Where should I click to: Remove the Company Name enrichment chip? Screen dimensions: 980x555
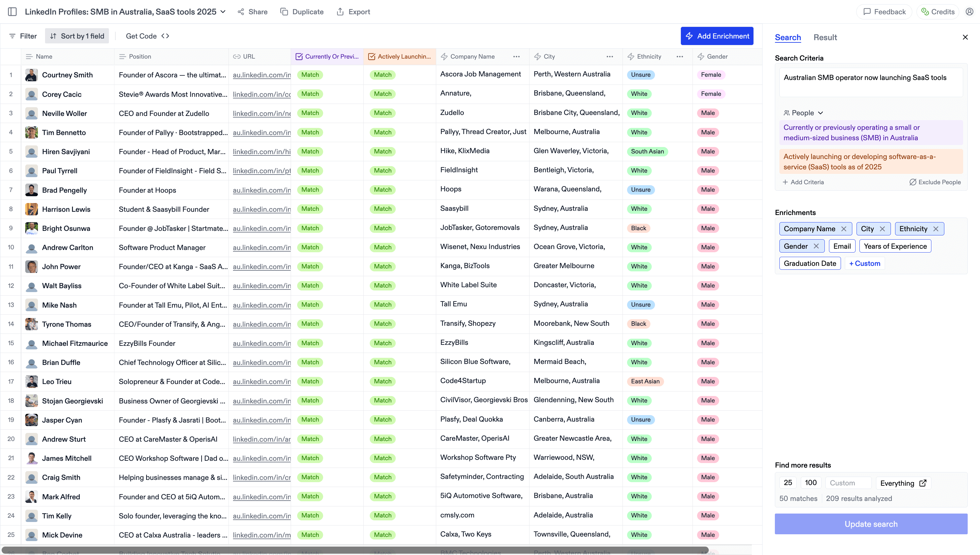click(x=844, y=229)
